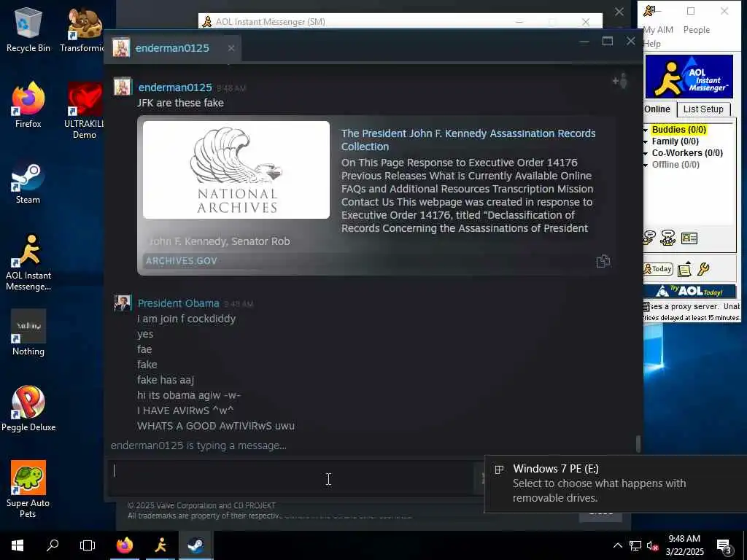Click the National Archives preview thumbnail
Screen dimensions: 747x560
(x=236, y=170)
